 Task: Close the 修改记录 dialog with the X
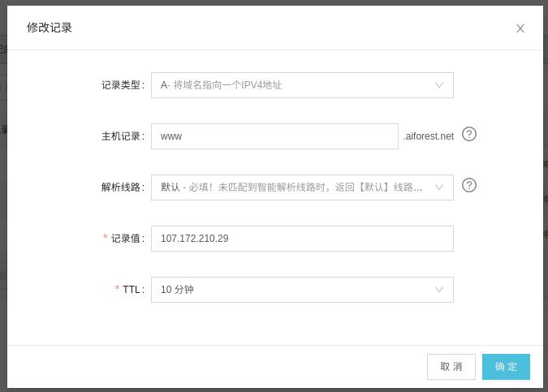(x=520, y=28)
